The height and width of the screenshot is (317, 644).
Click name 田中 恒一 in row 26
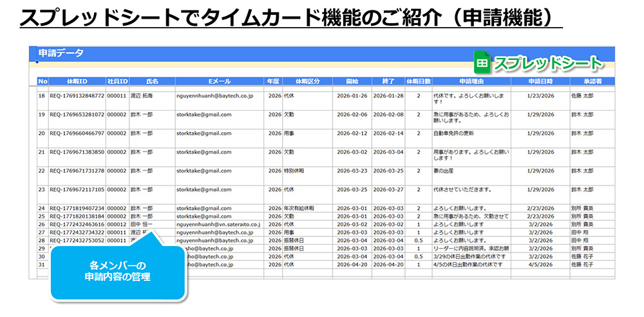pyautogui.click(x=142, y=224)
